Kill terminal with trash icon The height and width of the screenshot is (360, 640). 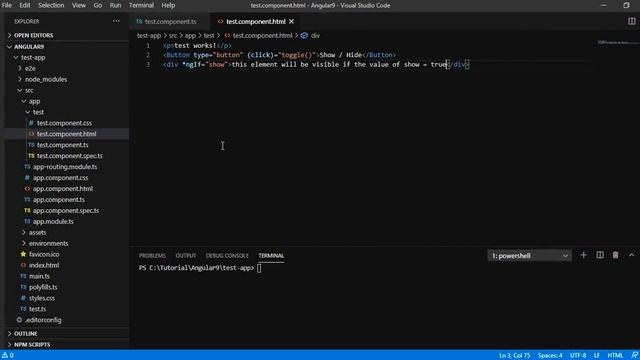616,255
